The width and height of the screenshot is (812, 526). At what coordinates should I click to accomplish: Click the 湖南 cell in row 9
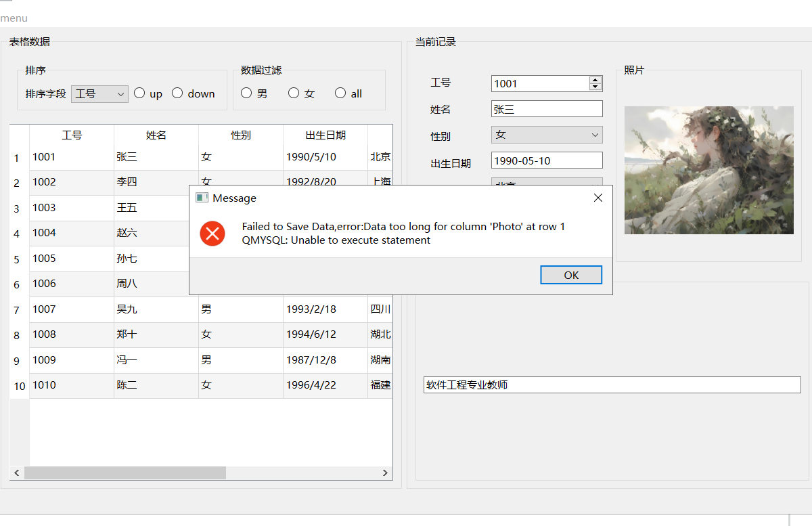tap(380, 360)
